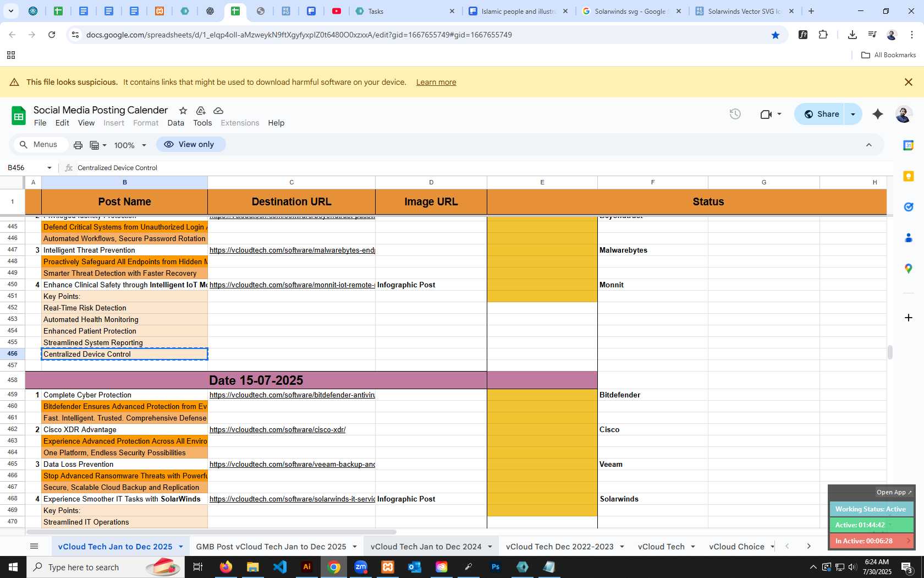Click the move-to-Drive folder icon by title

click(201, 111)
